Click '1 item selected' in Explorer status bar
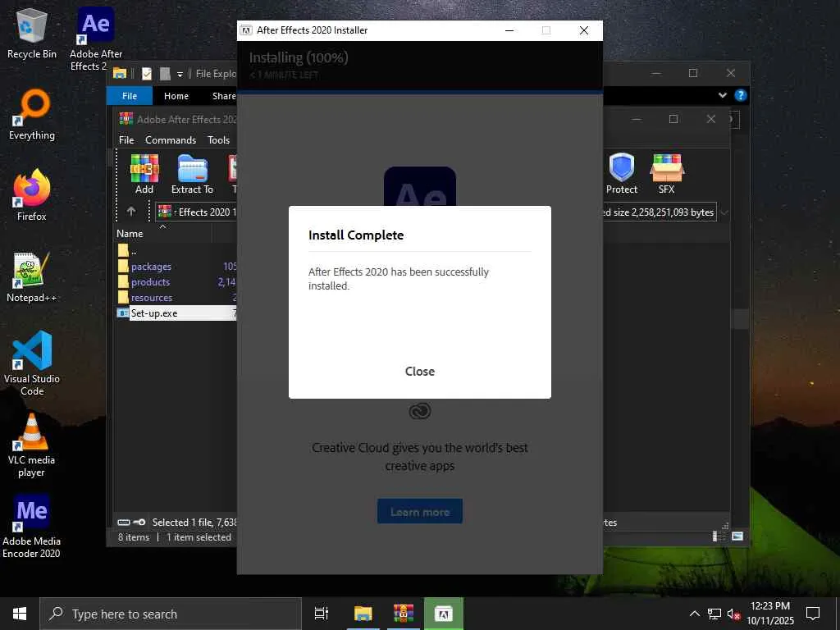 click(199, 536)
